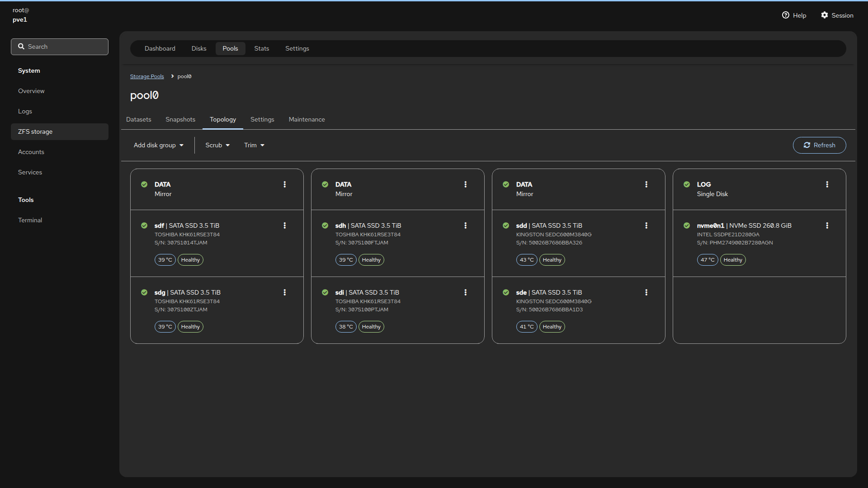Image resolution: width=868 pixels, height=488 pixels.
Task: Open kebab menu for sde disk
Action: pos(646,292)
